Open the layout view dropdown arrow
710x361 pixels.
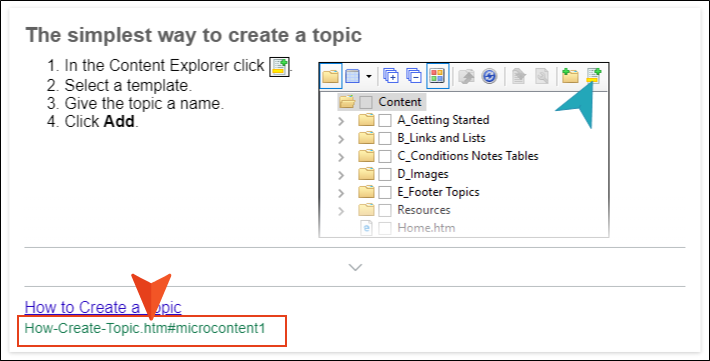pyautogui.click(x=369, y=76)
